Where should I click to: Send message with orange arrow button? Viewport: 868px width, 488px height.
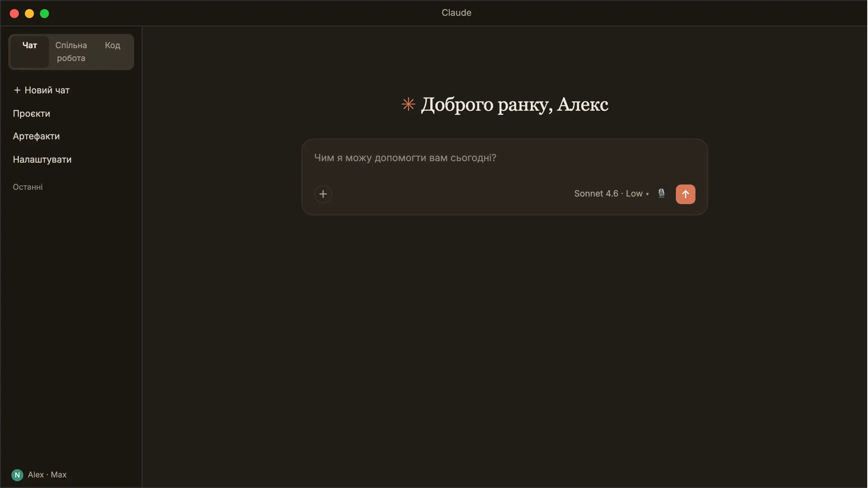[x=685, y=194]
